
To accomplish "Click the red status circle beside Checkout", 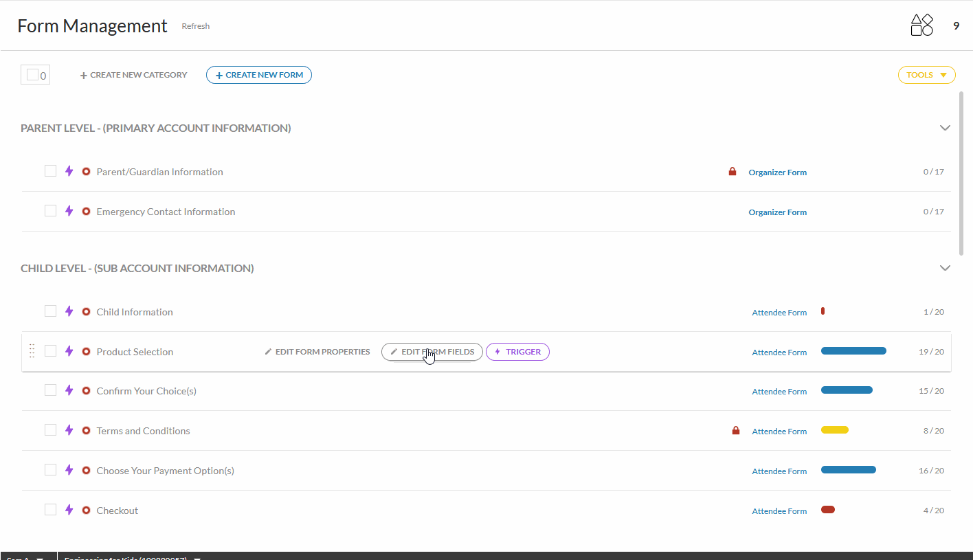I will (x=86, y=511).
